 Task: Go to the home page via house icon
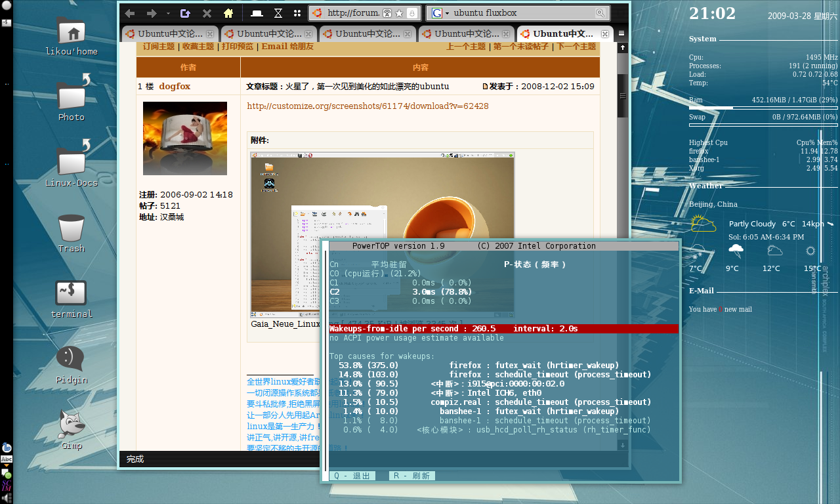point(228,13)
